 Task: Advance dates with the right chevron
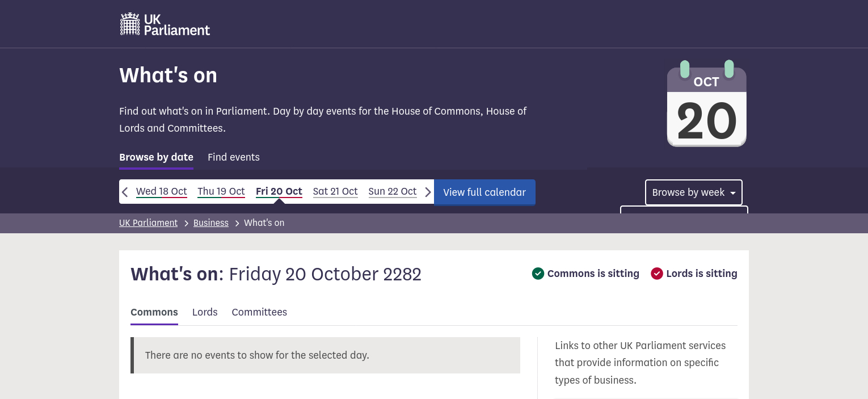(428, 192)
